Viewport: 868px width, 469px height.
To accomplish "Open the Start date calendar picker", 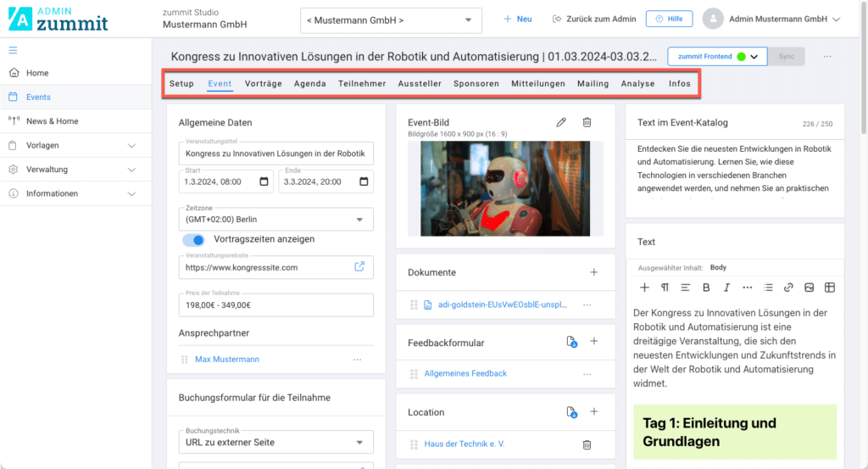I will pyautogui.click(x=264, y=181).
